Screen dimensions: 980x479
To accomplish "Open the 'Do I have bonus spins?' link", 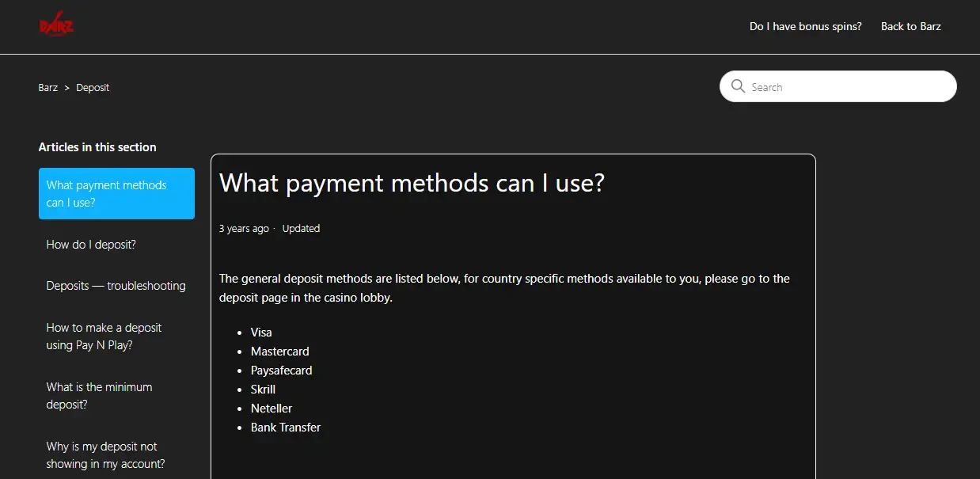I will point(806,26).
